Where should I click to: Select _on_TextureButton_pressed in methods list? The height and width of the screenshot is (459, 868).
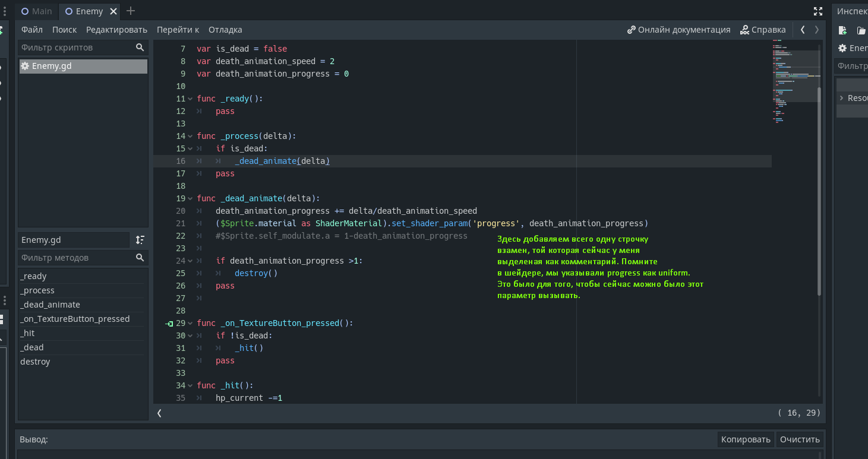coord(75,319)
